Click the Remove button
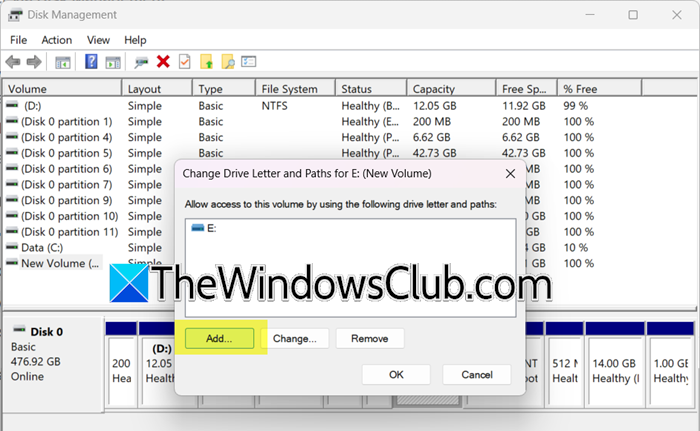Image resolution: width=700 pixels, height=431 pixels. [x=370, y=339]
